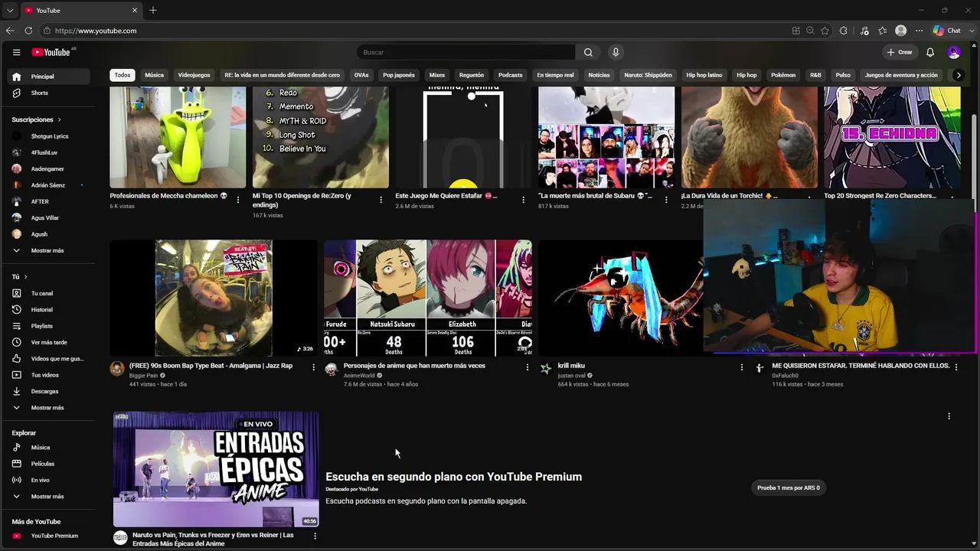Image resolution: width=980 pixels, height=551 pixels.
Task: Open the Biggie Pain channel link
Action: pyautogui.click(x=143, y=376)
